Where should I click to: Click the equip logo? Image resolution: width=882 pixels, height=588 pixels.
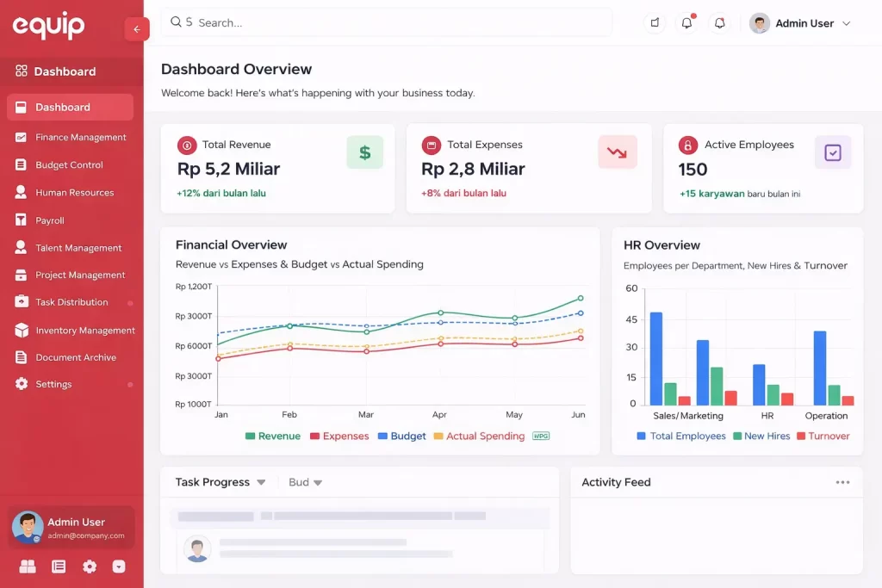pos(48,26)
